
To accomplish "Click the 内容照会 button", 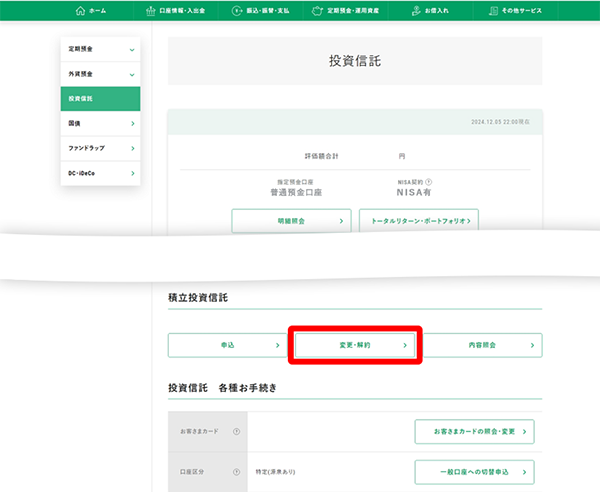I will [483, 345].
